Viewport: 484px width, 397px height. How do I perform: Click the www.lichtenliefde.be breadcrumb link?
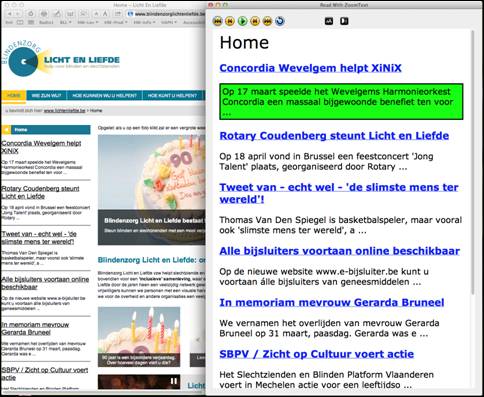tap(65, 110)
